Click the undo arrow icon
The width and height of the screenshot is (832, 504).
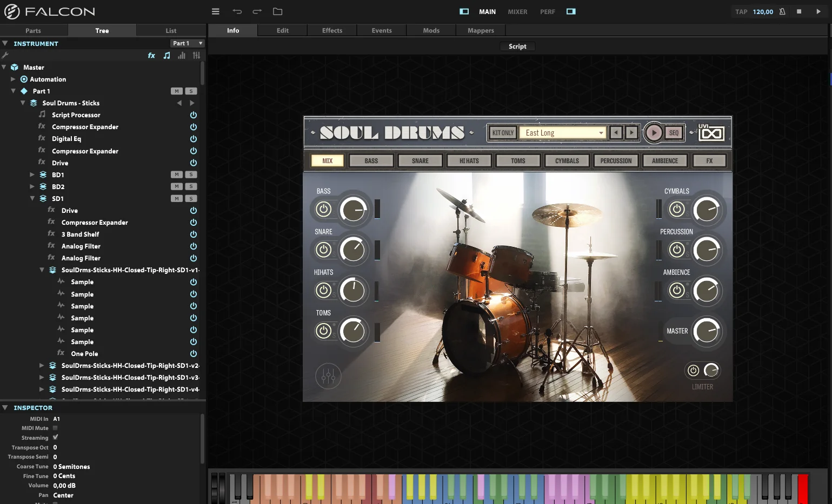click(x=237, y=11)
